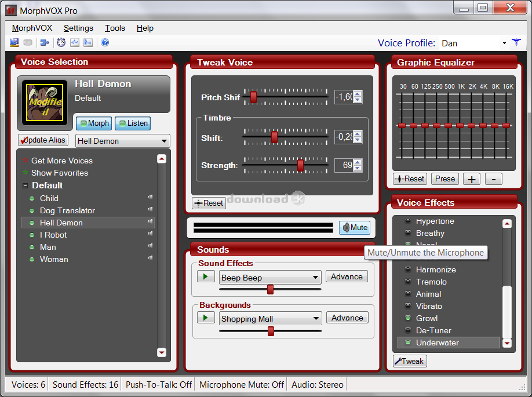532x397 pixels.
Task: Click the Pitch Shift slider handle
Action: point(253,97)
